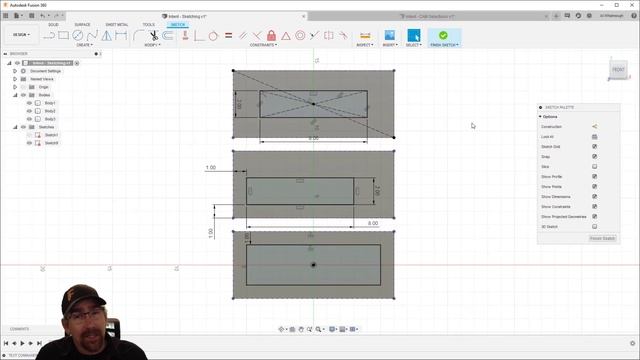Expand the Origin folder node

15,87
